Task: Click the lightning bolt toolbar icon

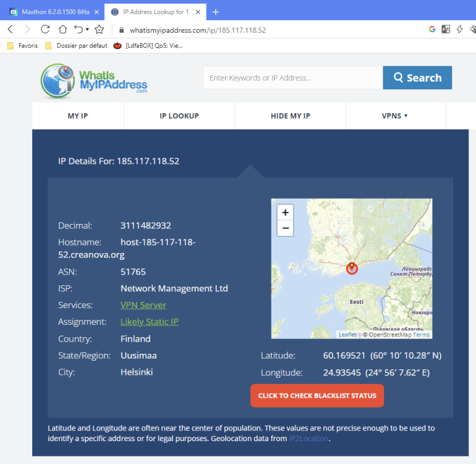Action: 459,29
